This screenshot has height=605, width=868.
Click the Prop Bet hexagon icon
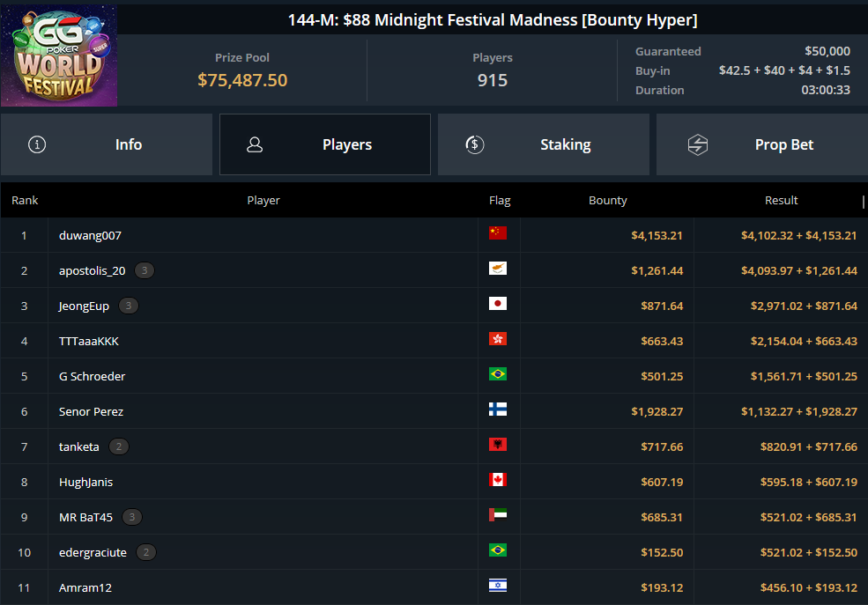point(698,145)
